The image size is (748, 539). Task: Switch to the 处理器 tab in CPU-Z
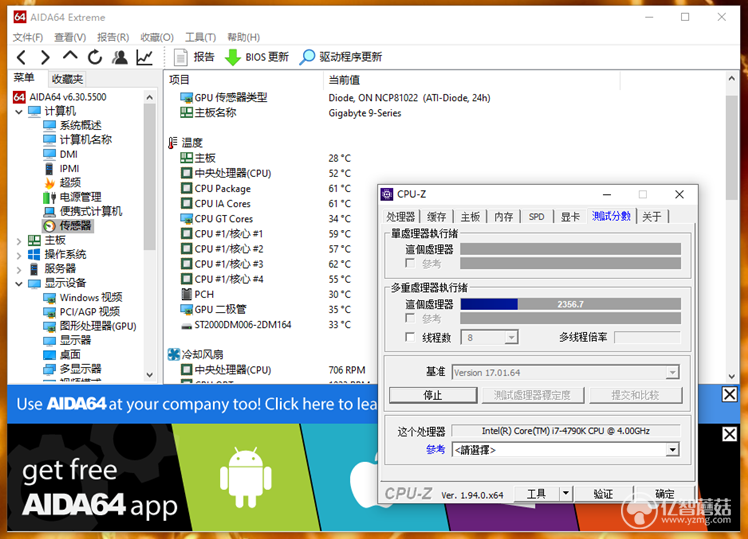pos(400,217)
